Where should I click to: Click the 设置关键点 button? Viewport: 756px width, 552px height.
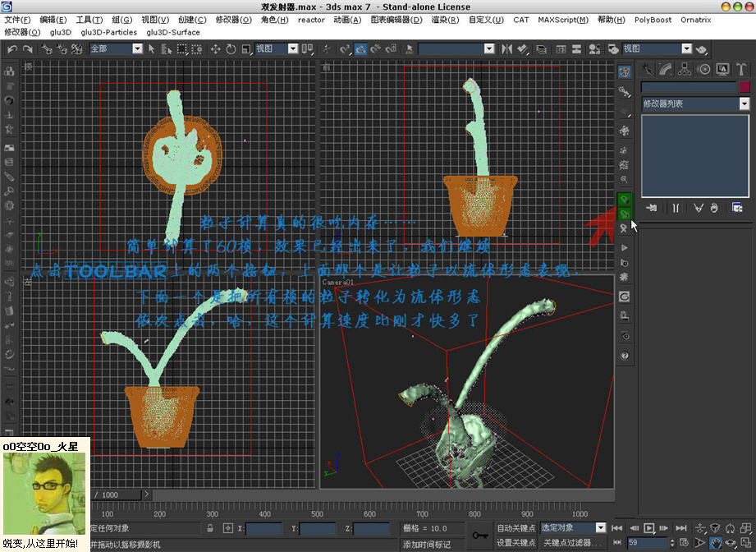coord(515,543)
